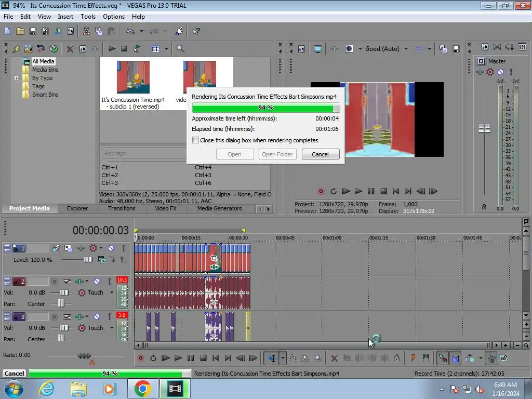Open the Project Media Views dropdown arrow
The height and width of the screenshot is (399, 532).
[166, 49]
